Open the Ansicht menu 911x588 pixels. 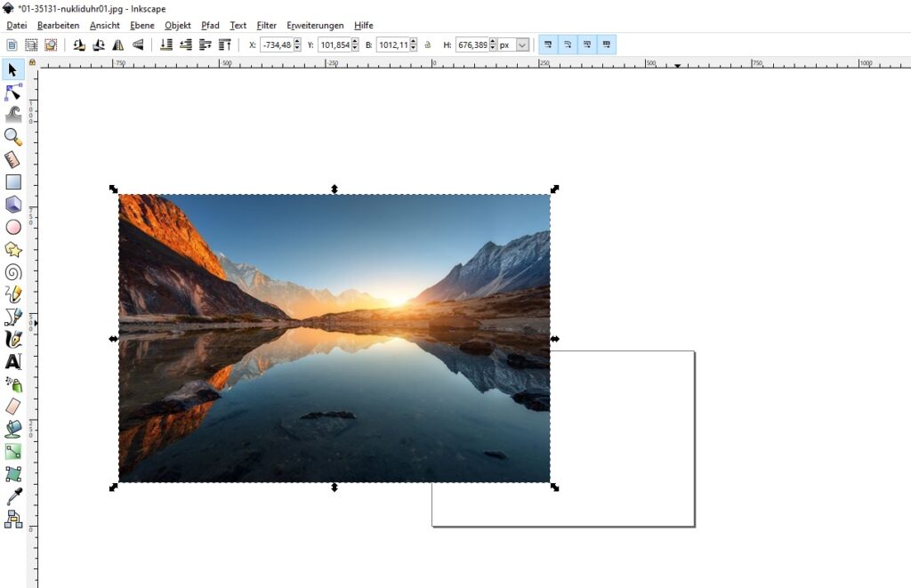pyautogui.click(x=105, y=25)
